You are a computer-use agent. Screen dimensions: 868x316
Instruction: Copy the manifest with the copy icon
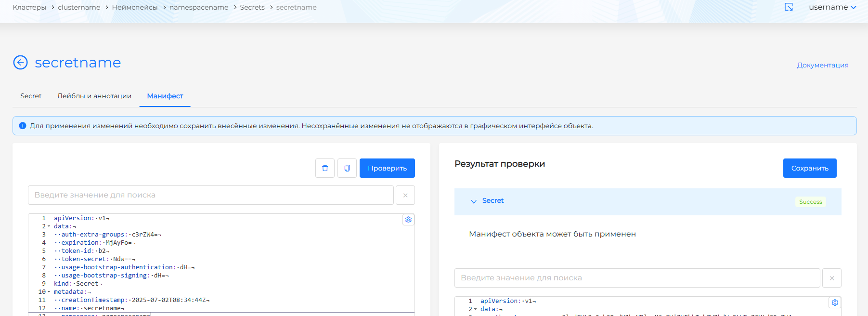point(347,168)
